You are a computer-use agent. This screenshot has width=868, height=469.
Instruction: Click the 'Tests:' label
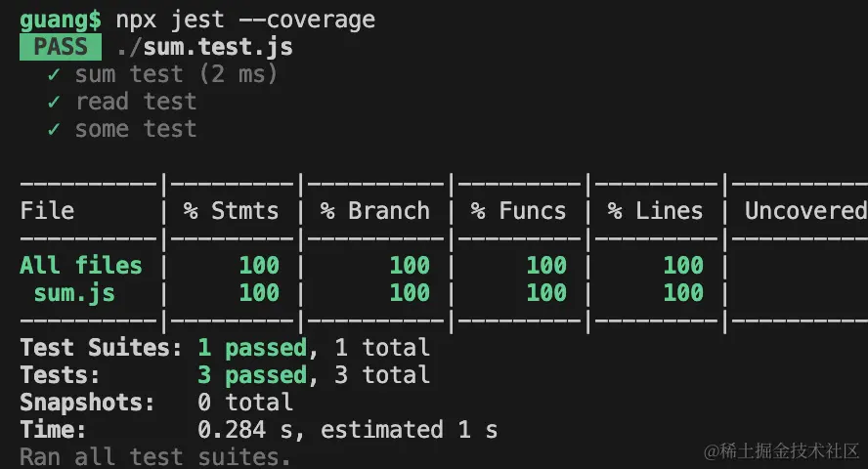61,375
